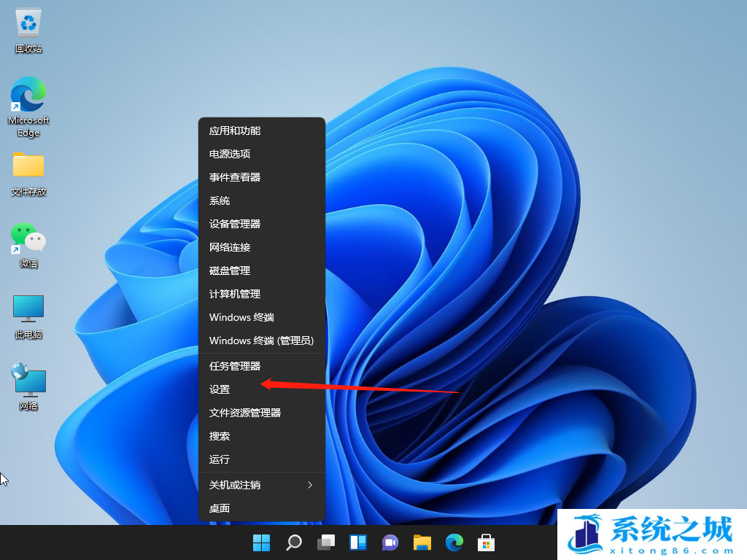Open 设备管理器 from the menu
Image resolution: width=747 pixels, height=560 pixels.
point(235,224)
